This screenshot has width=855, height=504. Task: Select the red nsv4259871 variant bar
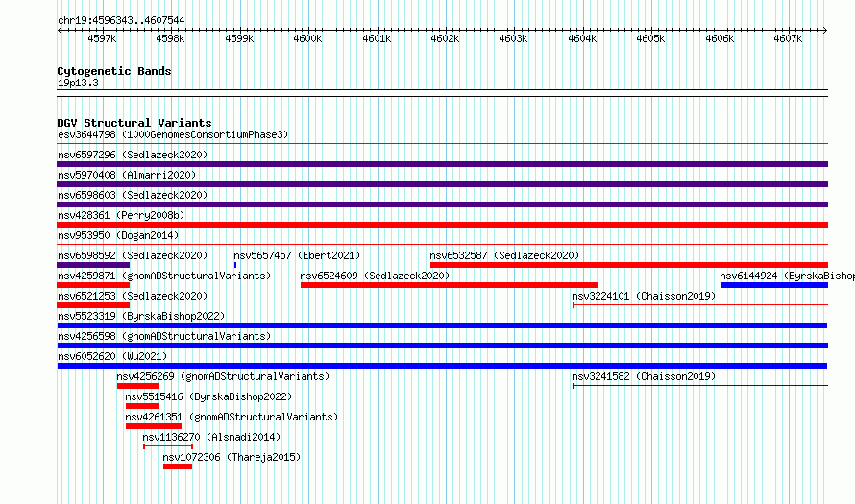(x=93, y=285)
